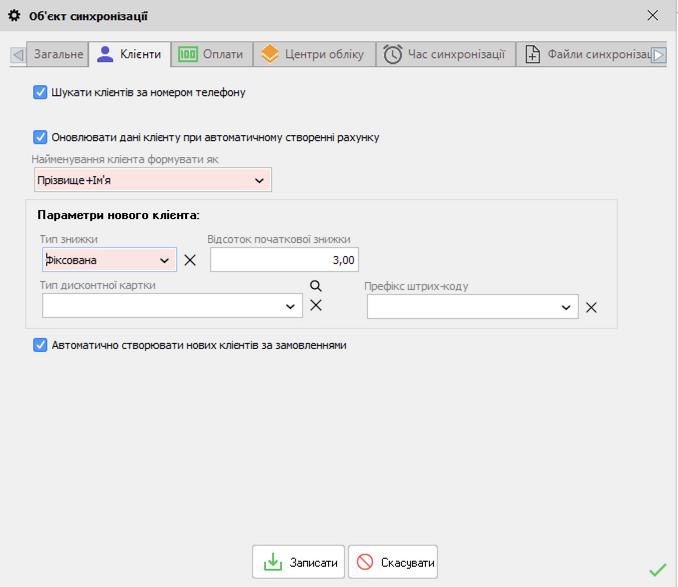Open the Центри обліку tab

pos(314,54)
